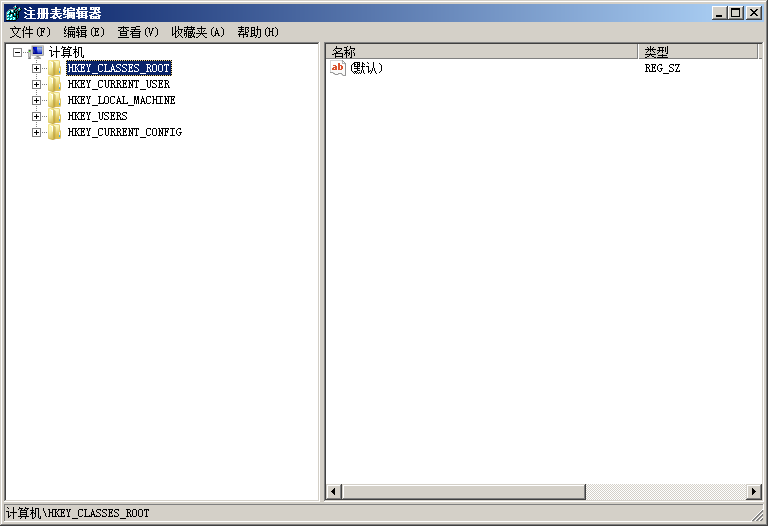The height and width of the screenshot is (526, 768).
Task: Expand the HKEY_USERS key
Action: point(36,117)
